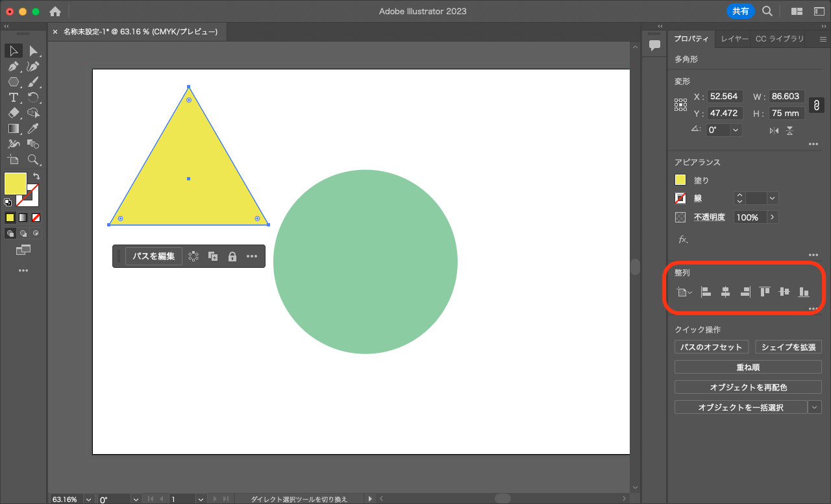Open rotation angle dropdown in Transform
The image size is (831, 504).
coord(736,130)
